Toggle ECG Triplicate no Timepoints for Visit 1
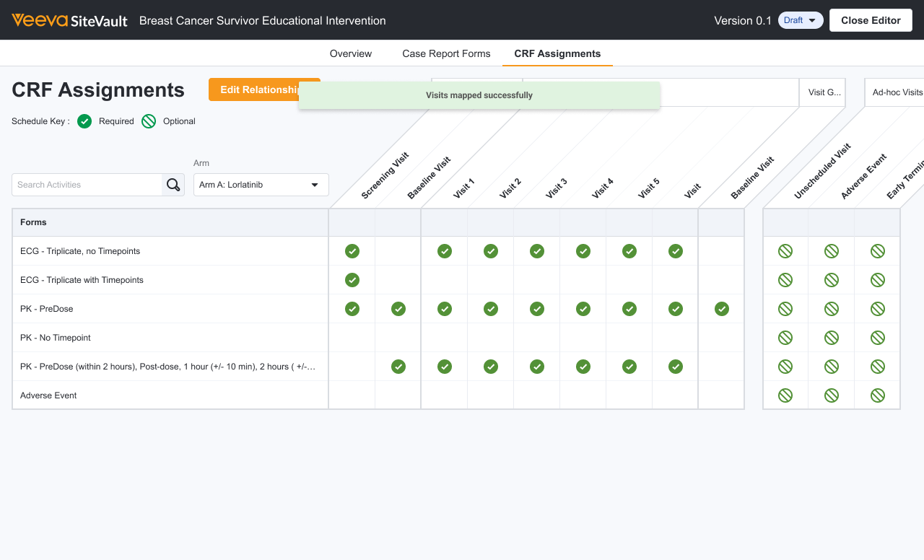924x560 pixels. tap(445, 251)
